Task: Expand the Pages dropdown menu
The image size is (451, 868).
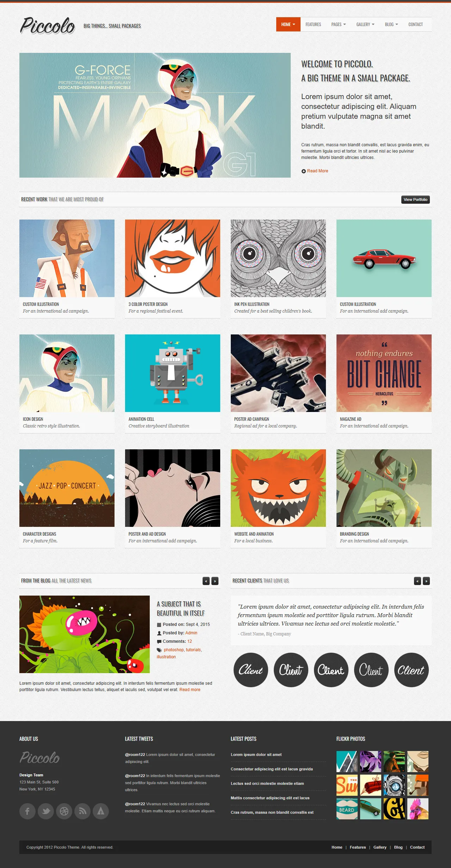Action: [x=339, y=24]
